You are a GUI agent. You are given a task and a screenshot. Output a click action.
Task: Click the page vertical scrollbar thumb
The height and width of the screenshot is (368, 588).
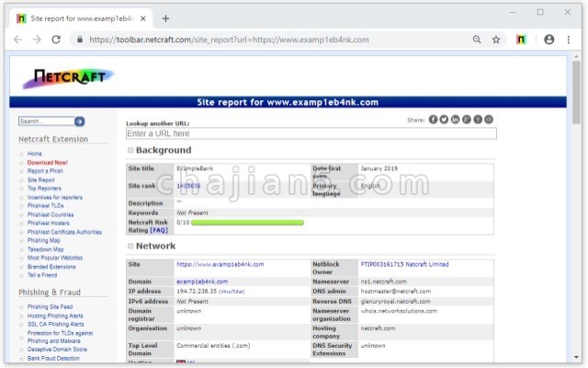[x=576, y=92]
